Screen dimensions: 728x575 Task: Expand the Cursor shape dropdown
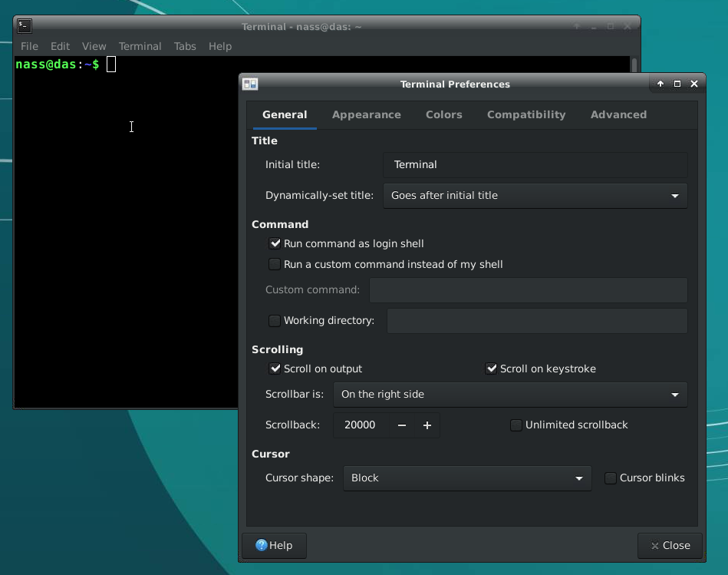tap(467, 478)
